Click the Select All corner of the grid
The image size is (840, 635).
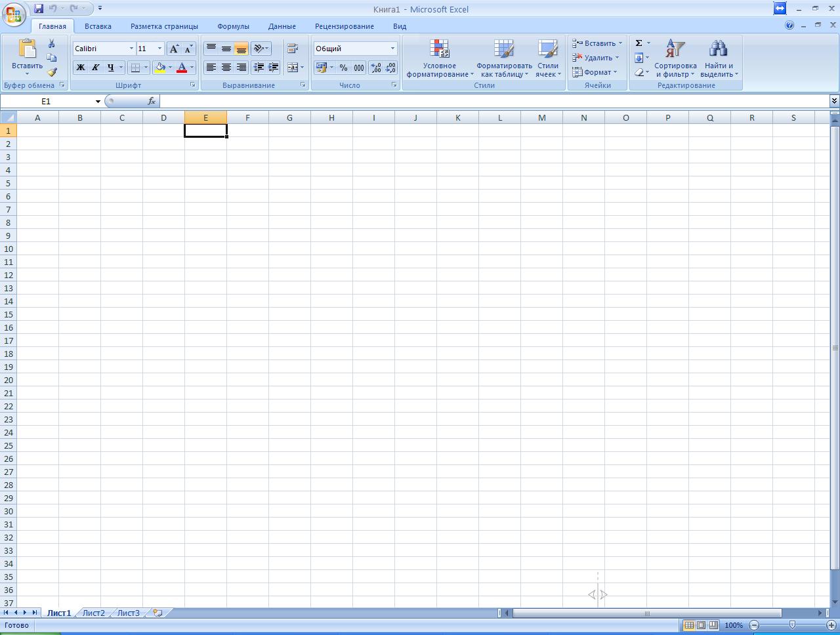click(x=9, y=117)
